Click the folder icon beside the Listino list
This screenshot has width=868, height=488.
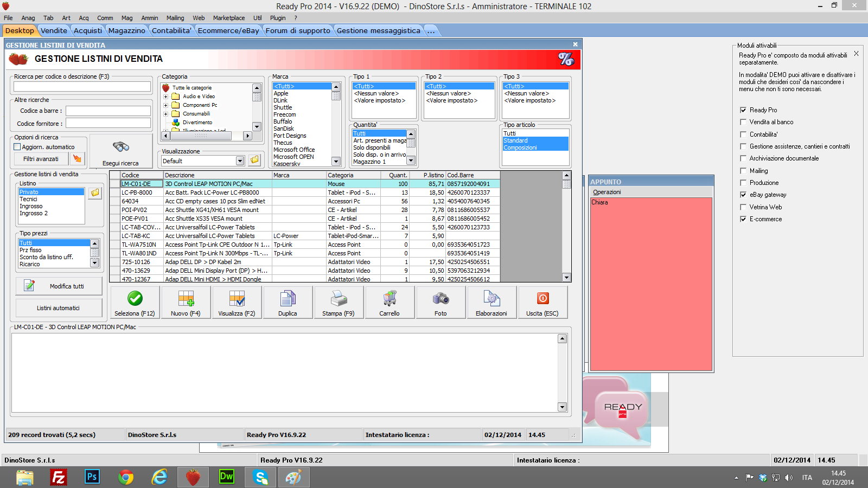click(x=95, y=193)
